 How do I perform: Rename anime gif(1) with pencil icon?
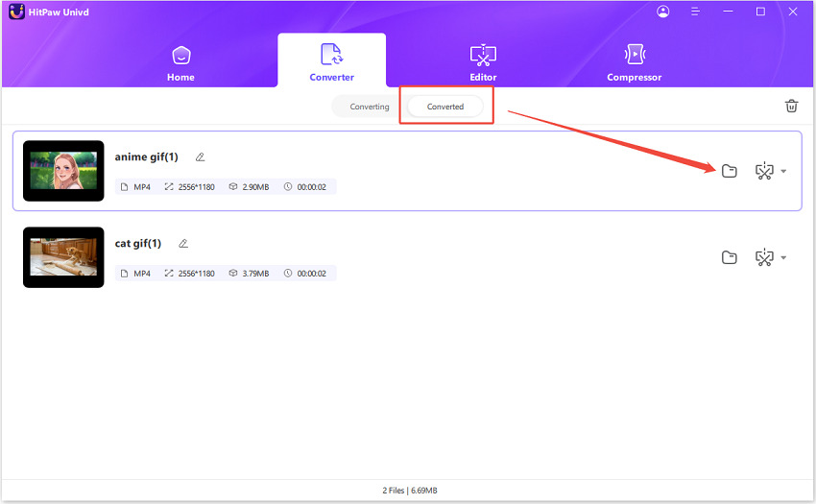pyautogui.click(x=200, y=156)
